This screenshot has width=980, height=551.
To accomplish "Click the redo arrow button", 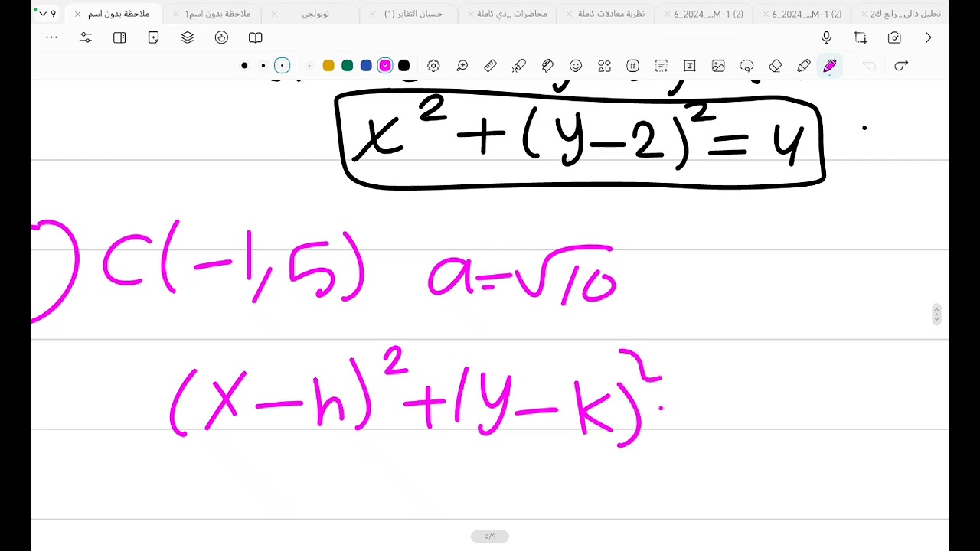I will tap(901, 66).
